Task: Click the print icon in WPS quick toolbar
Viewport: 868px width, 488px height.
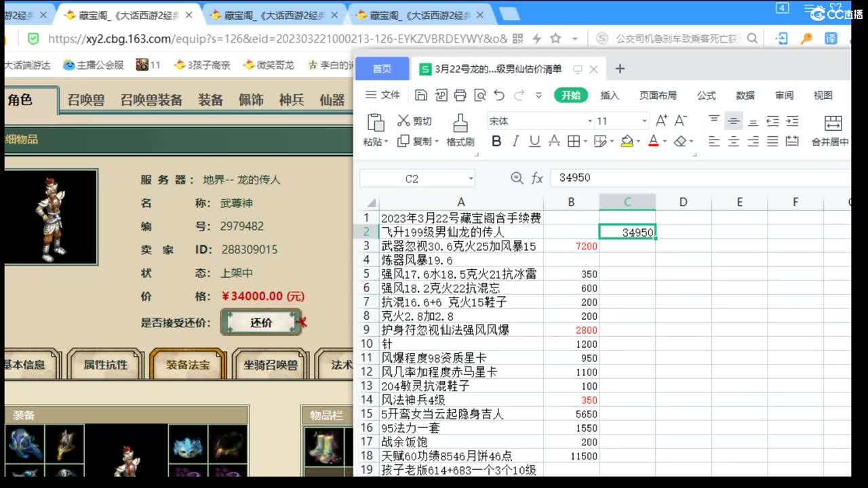Action: (460, 95)
